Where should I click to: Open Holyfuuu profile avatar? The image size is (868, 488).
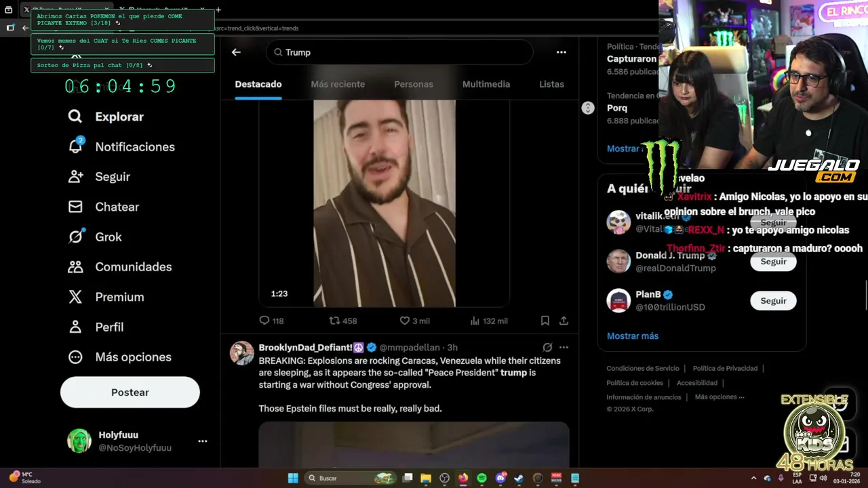[x=79, y=441]
